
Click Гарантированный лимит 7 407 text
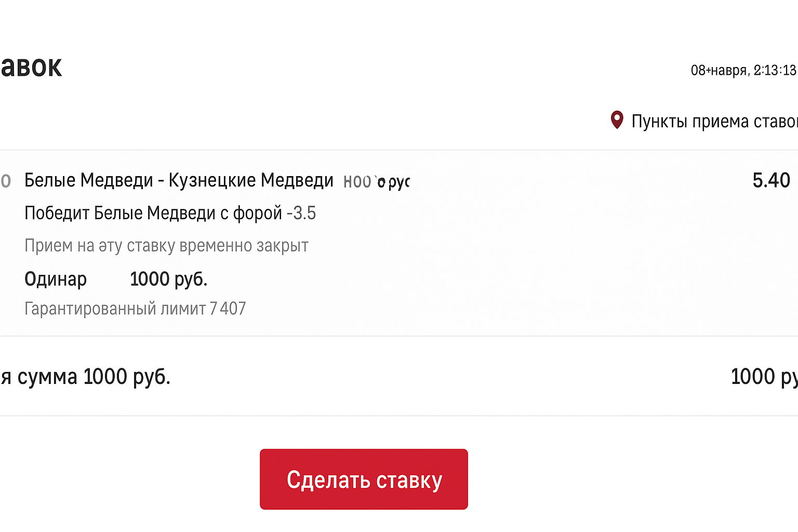(x=135, y=308)
